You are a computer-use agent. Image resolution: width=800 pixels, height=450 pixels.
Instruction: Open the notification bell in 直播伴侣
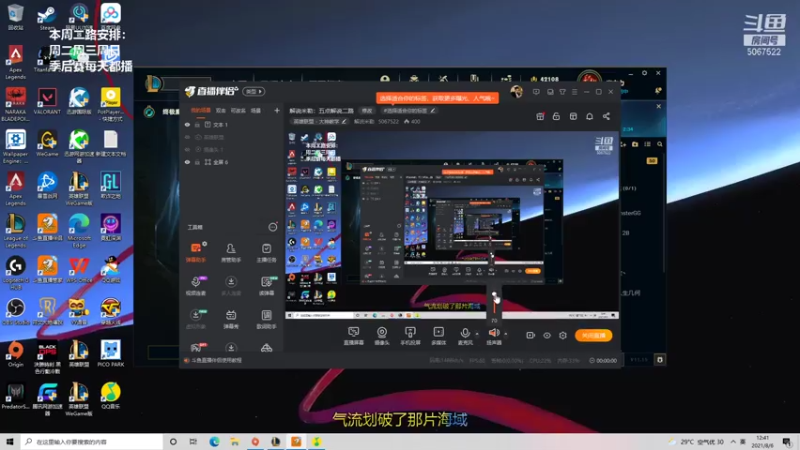pos(589,116)
